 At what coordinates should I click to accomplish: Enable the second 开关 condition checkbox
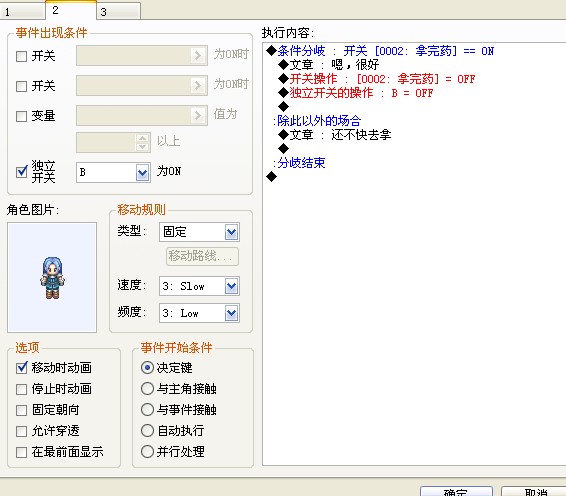[x=22, y=86]
